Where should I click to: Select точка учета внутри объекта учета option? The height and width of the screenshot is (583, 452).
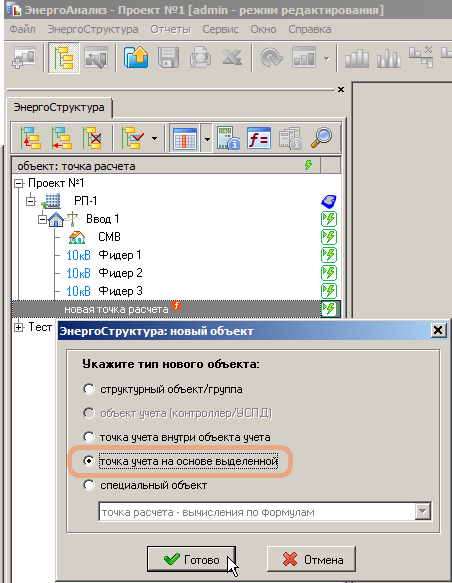(x=89, y=437)
